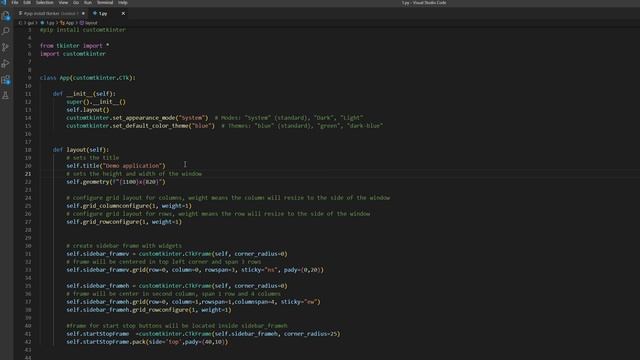The width and height of the screenshot is (640, 360).
Task: Click line number 21 in the gutter
Action: (28, 174)
